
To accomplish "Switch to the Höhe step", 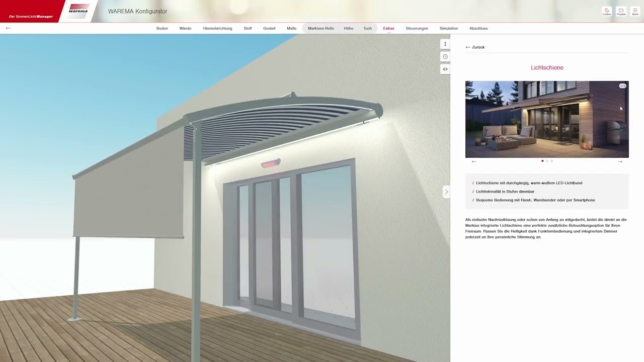I will [x=349, y=28].
